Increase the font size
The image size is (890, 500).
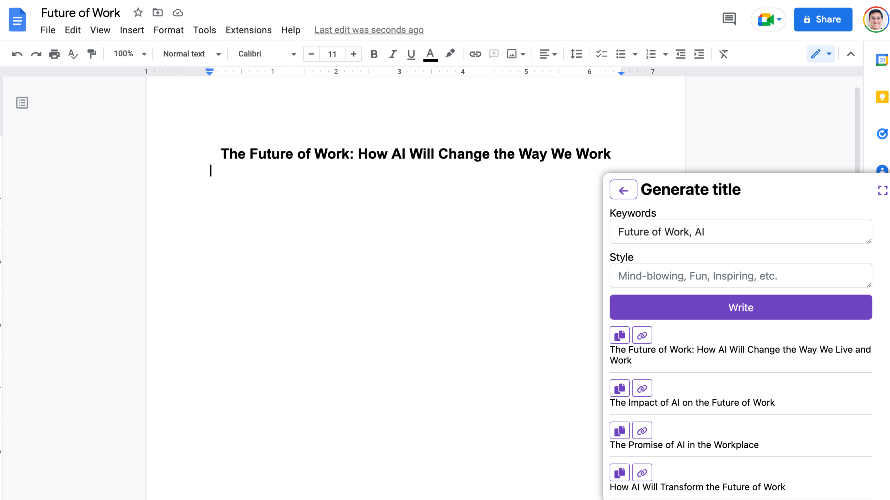[x=353, y=54]
